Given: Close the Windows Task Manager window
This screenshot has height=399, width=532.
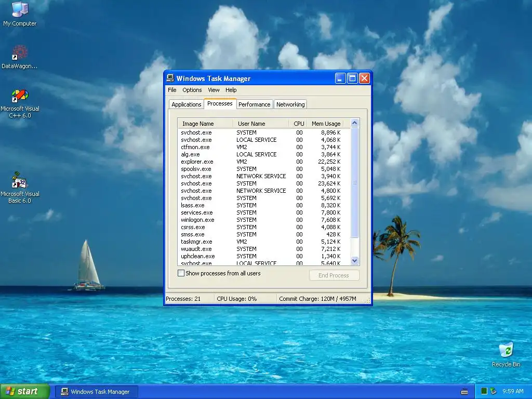Looking at the screenshot, I should 364,78.
